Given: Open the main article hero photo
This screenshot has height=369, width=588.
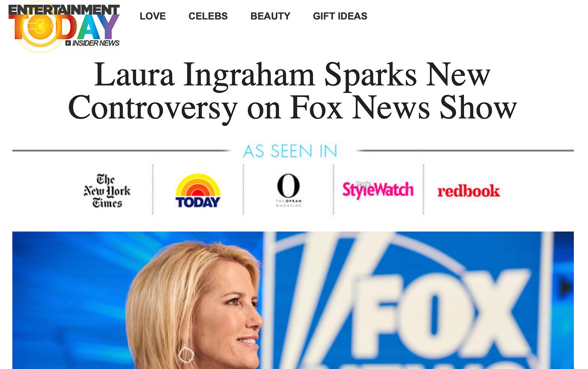Looking at the screenshot, I should (293, 300).
